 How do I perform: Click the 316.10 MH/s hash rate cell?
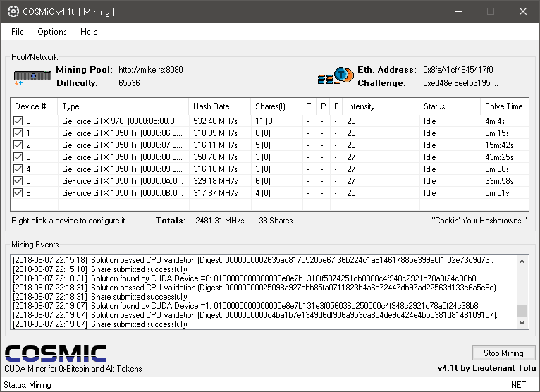pos(216,169)
